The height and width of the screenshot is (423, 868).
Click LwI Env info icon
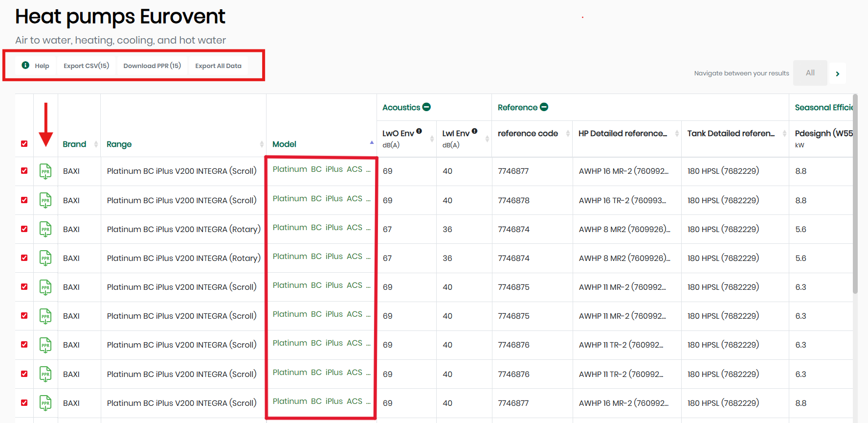(x=474, y=131)
